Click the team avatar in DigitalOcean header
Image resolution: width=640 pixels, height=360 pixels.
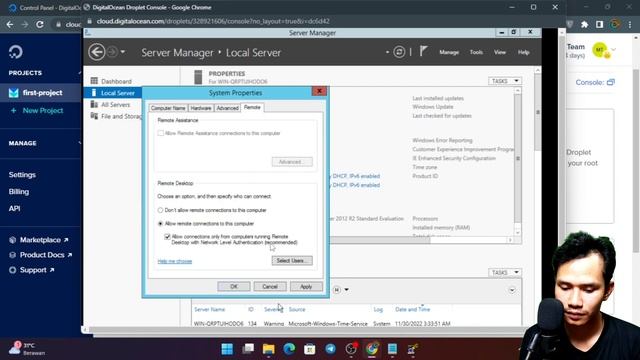pos(600,50)
